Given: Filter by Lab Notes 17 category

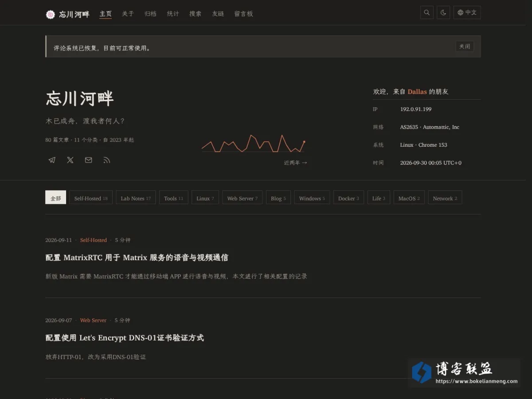Looking at the screenshot, I should coord(136,198).
